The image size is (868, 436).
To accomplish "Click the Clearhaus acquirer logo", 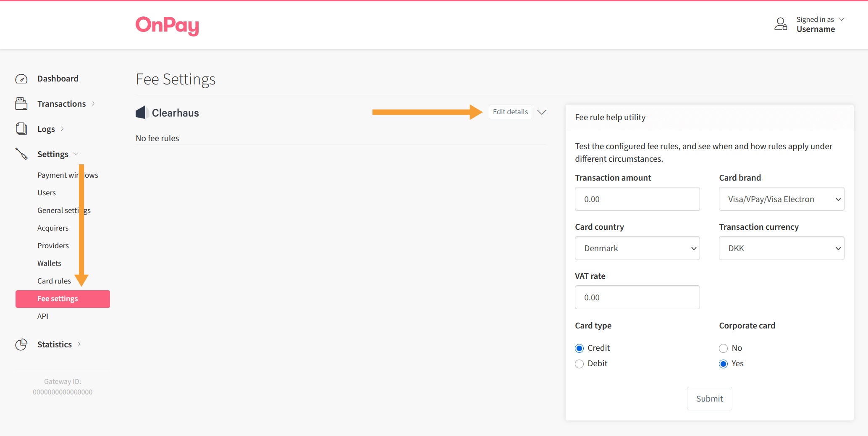I will (142, 112).
